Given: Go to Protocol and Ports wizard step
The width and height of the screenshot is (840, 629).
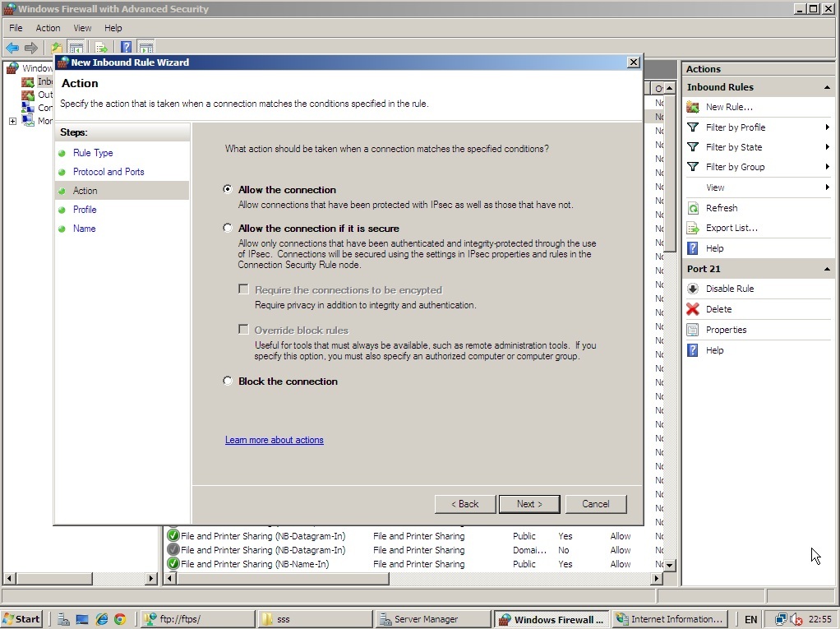Looking at the screenshot, I should pyautogui.click(x=108, y=172).
